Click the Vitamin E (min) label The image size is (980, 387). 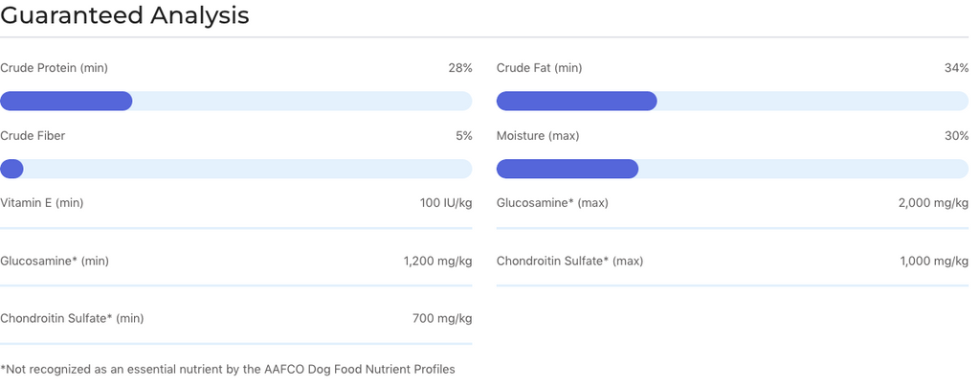click(41, 203)
